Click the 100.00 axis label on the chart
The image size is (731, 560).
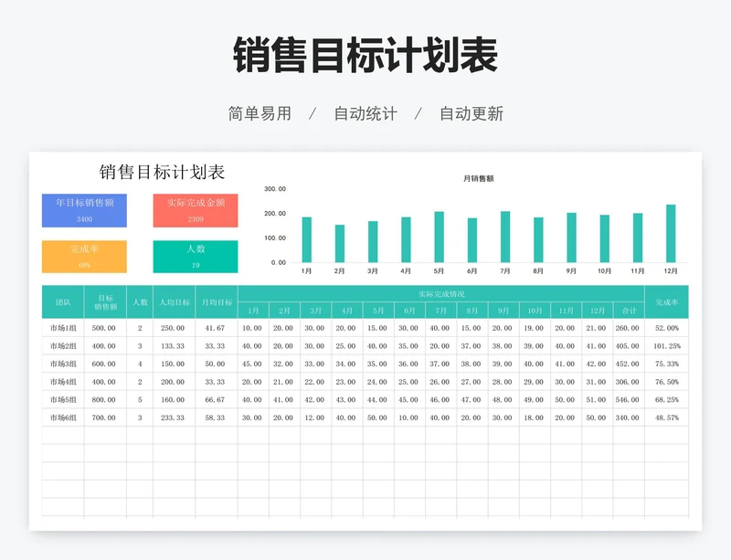click(x=275, y=238)
